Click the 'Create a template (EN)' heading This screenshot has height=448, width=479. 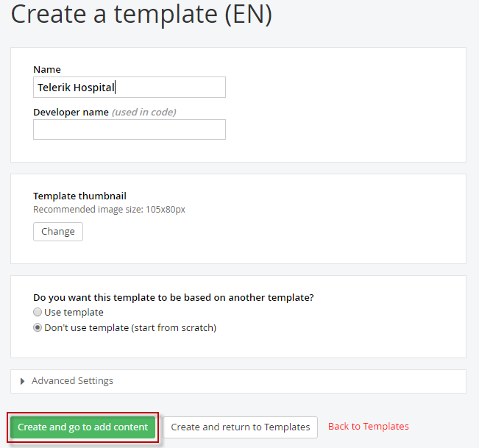141,15
